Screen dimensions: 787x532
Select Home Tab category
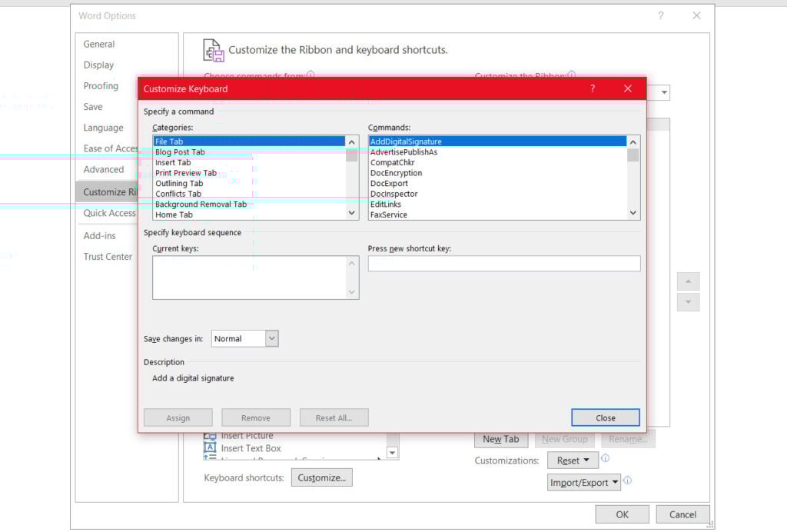tap(250, 214)
